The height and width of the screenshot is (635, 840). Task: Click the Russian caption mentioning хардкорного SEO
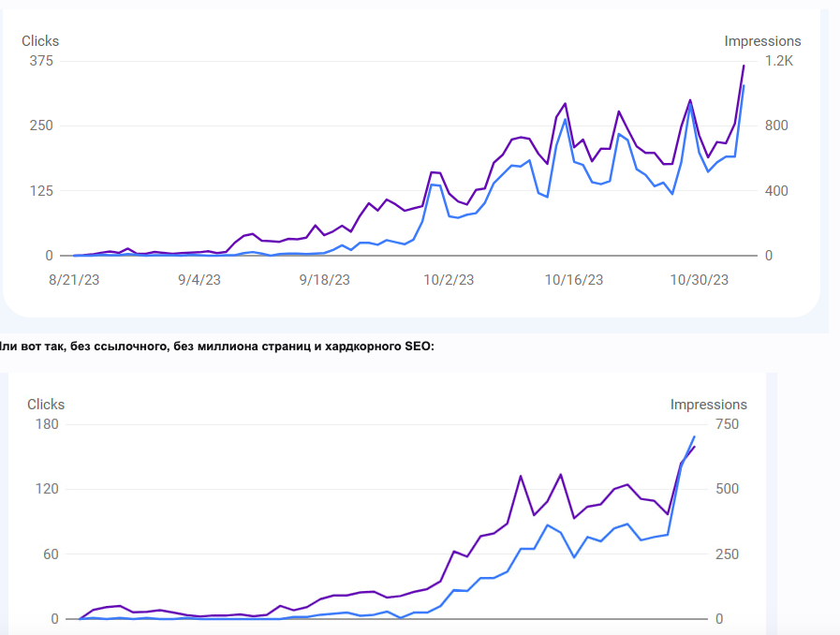click(217, 347)
